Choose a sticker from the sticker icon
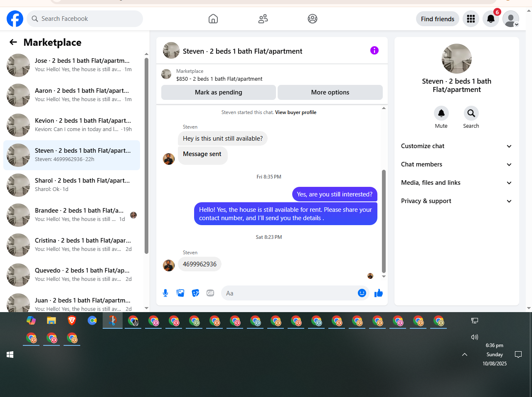532x397 pixels. (195, 293)
